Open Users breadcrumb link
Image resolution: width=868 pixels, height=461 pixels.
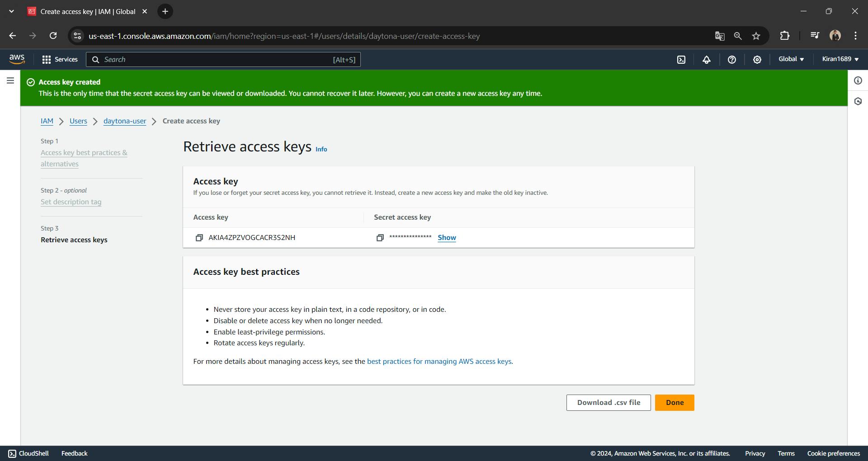pos(78,121)
